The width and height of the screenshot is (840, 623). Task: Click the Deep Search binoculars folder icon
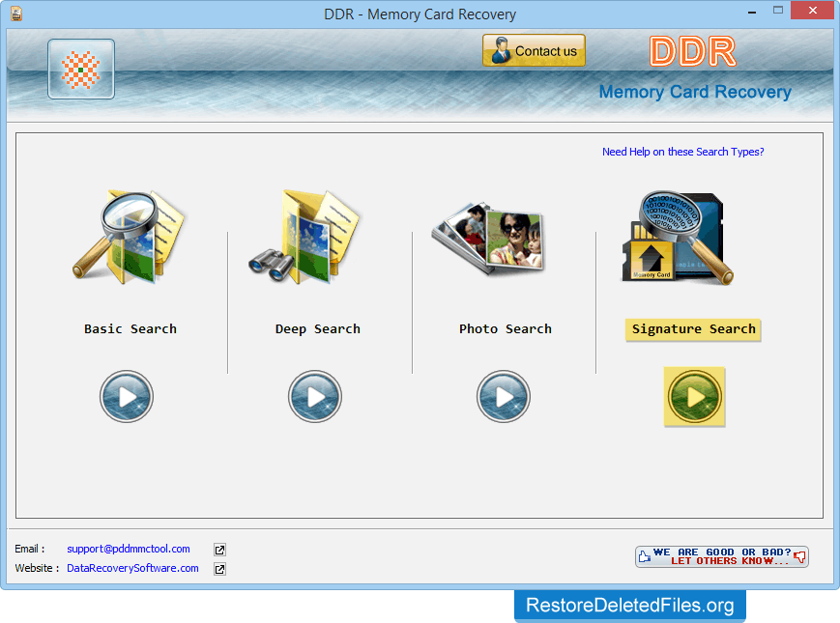[304, 236]
